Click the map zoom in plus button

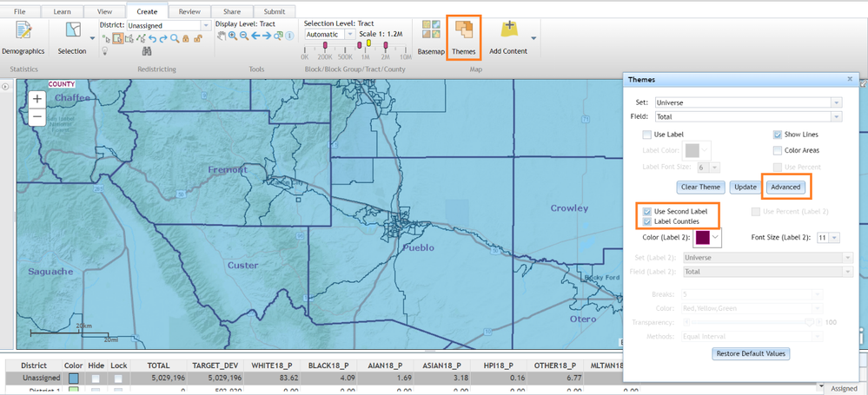37,100
